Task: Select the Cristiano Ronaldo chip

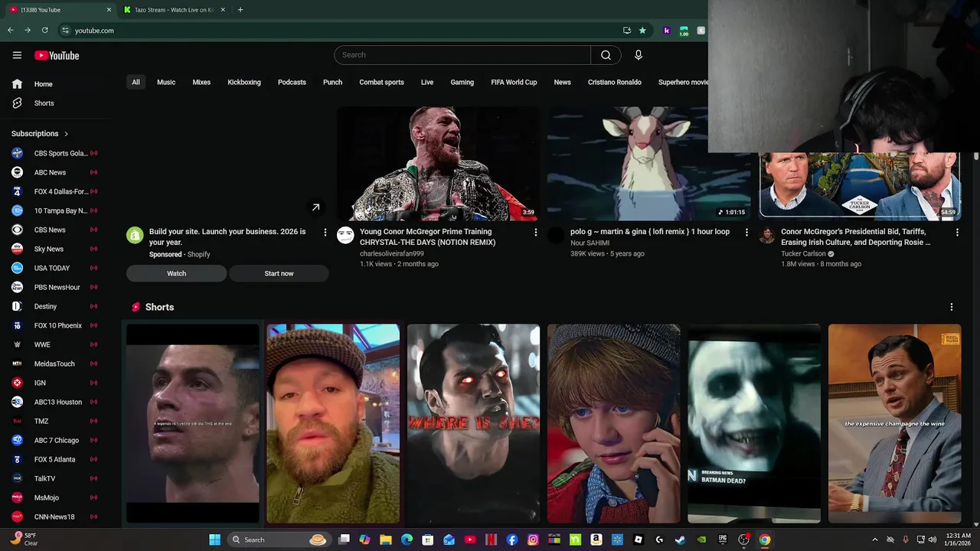Action: pyautogui.click(x=615, y=82)
